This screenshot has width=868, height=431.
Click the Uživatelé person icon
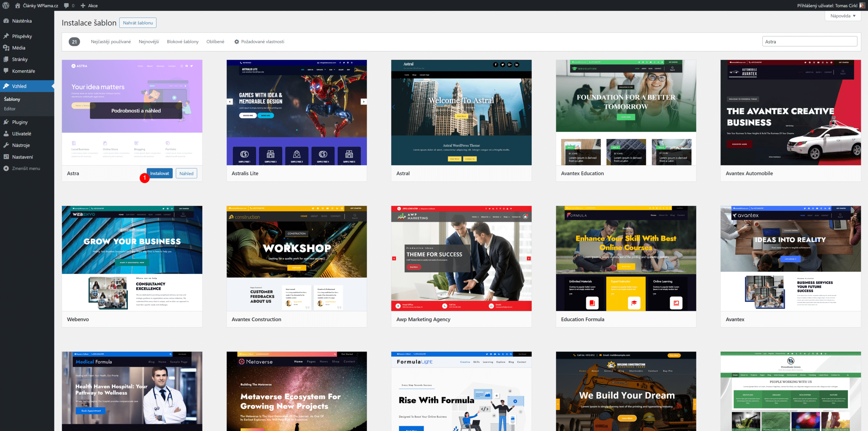coord(6,134)
